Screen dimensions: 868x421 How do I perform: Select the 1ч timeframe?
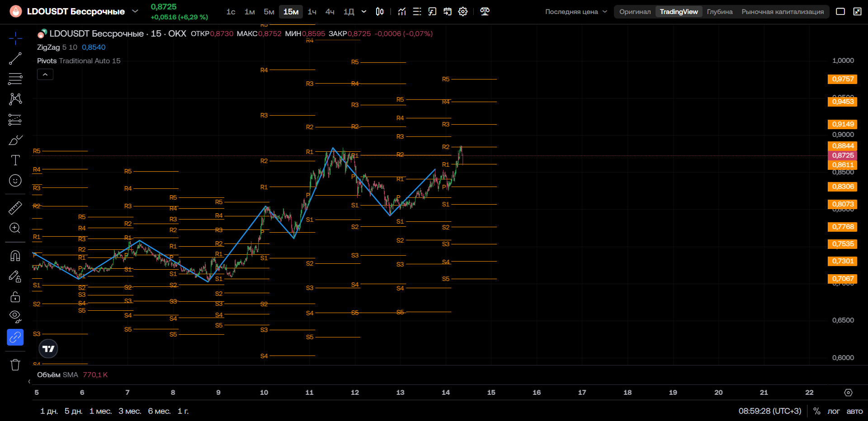tap(312, 12)
